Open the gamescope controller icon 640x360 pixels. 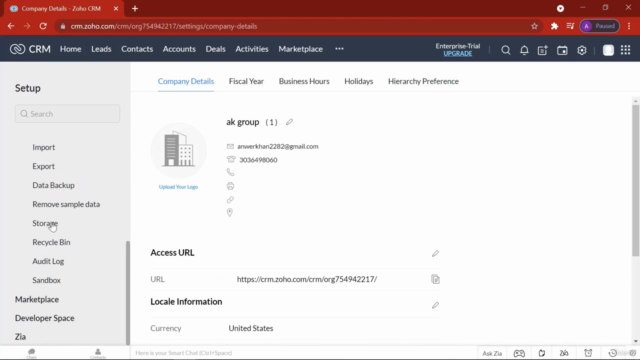pyautogui.click(x=519, y=353)
